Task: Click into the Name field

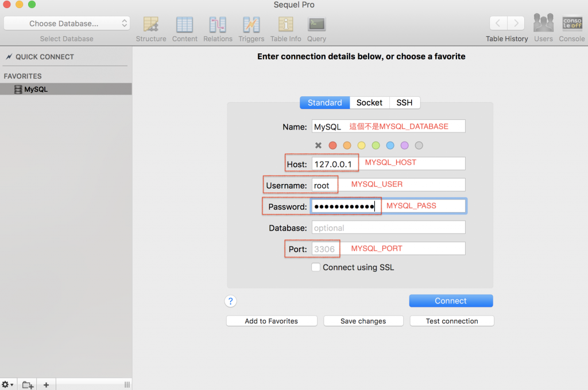Action: 389,126
